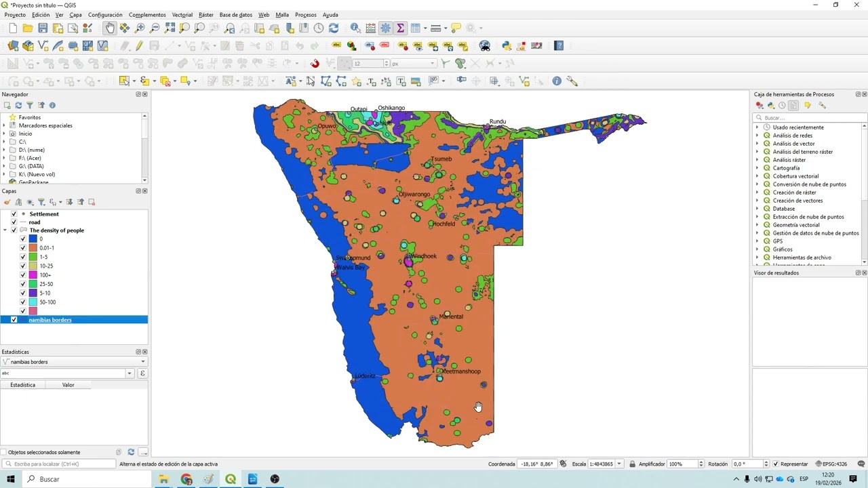Click the Escala scale input field
Screen dimensions: 868x488
pos(601,464)
